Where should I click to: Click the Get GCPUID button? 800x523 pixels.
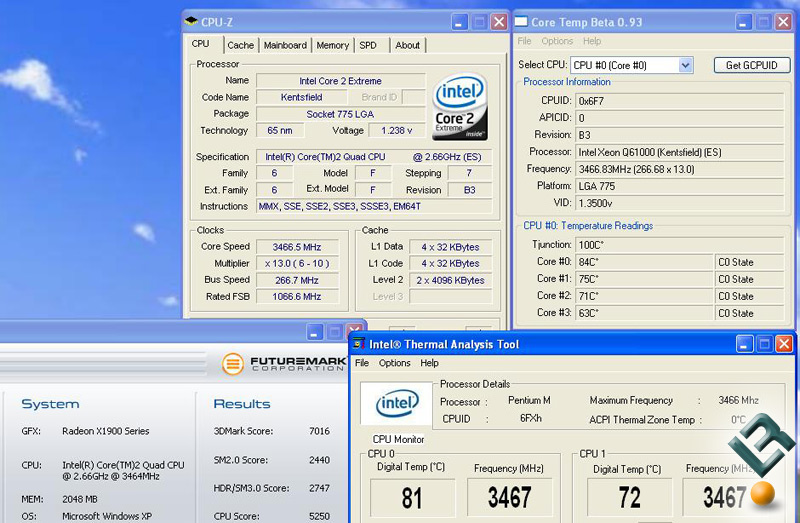(752, 65)
